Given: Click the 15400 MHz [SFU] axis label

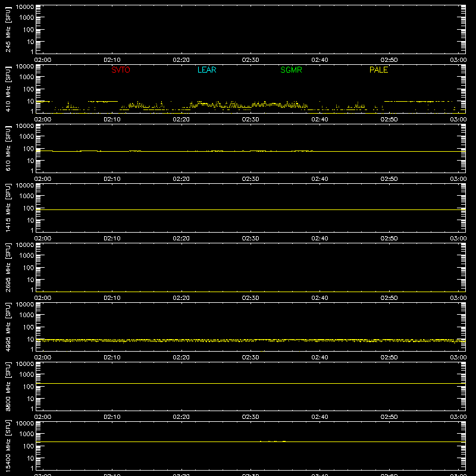Looking at the screenshot, I should [x=8, y=446].
